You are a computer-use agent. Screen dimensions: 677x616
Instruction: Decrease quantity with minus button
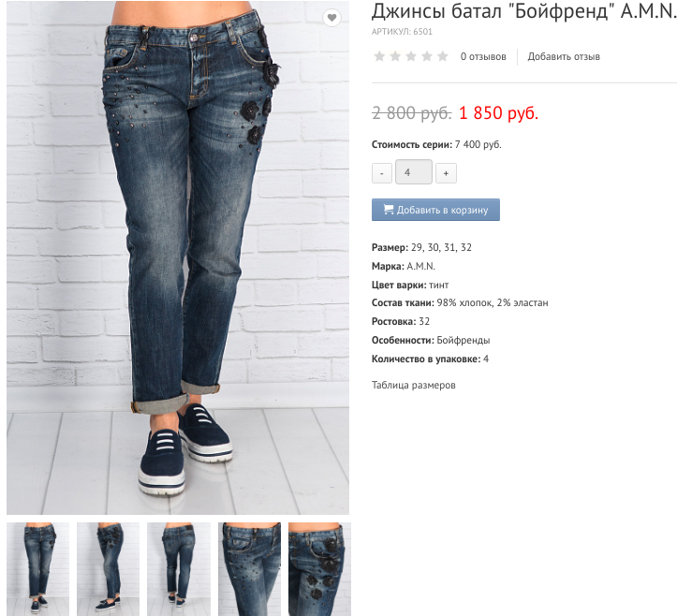point(382,173)
